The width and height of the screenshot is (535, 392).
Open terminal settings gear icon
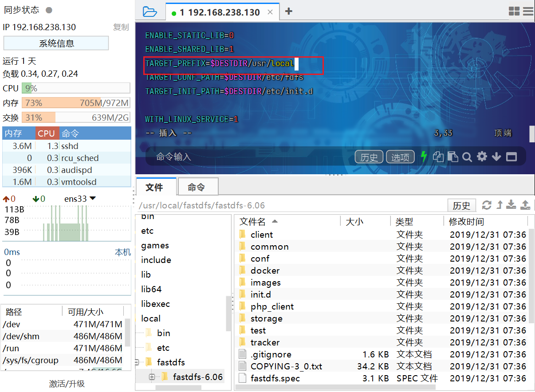coord(482,157)
